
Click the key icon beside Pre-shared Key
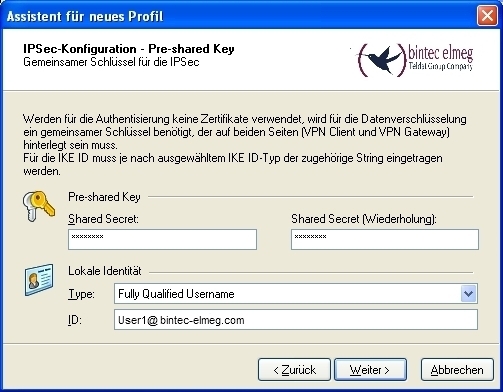39,206
